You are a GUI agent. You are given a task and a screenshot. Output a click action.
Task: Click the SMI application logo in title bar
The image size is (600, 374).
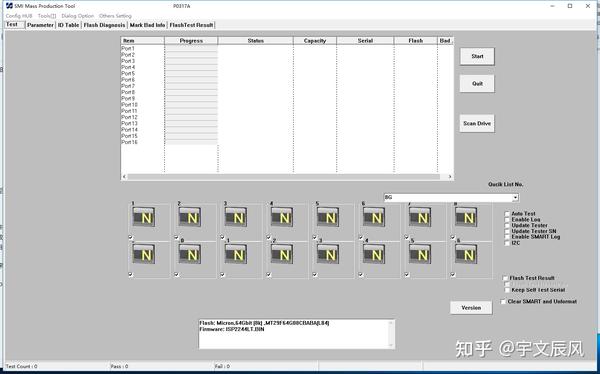coord(9,6)
